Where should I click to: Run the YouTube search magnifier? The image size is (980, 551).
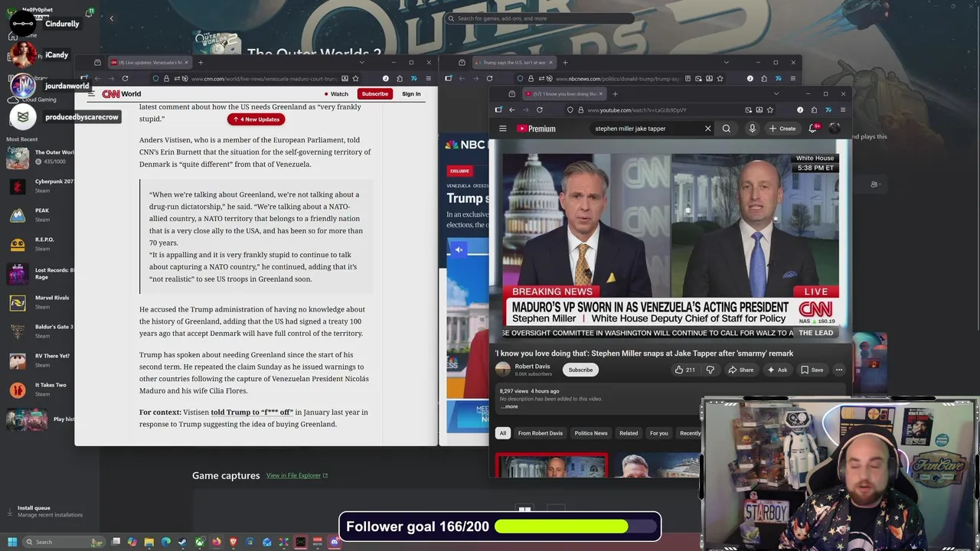tap(727, 129)
